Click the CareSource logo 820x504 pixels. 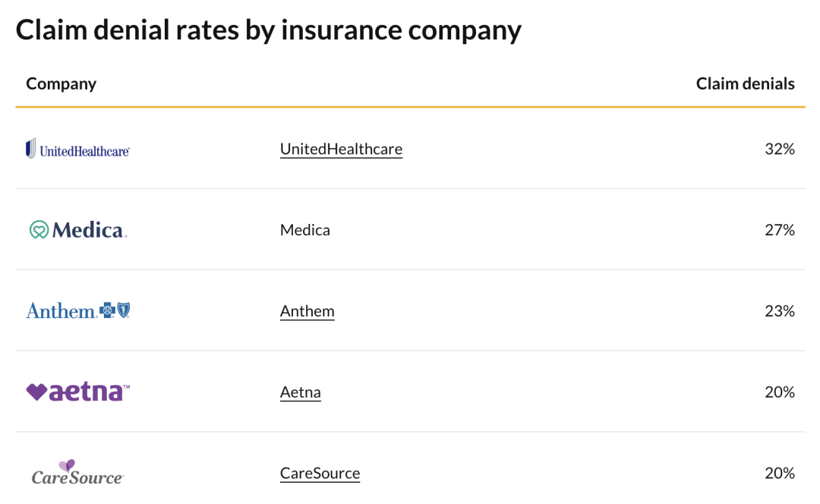[x=77, y=473]
